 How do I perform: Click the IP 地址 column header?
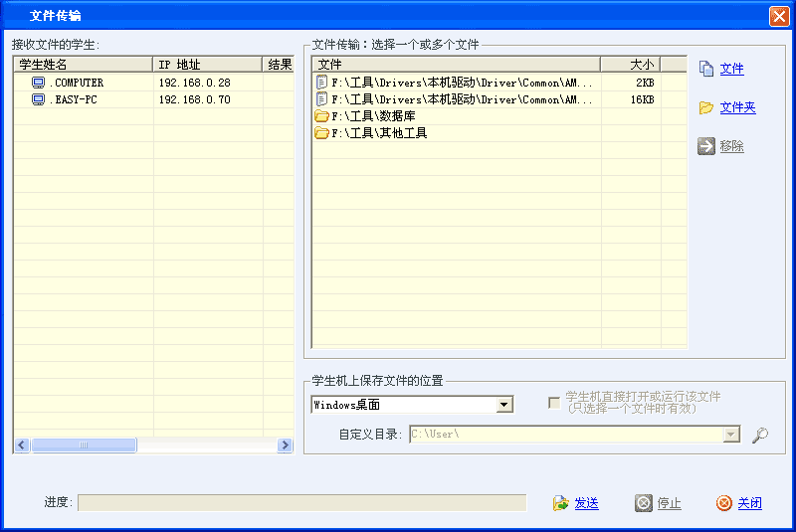point(207,65)
